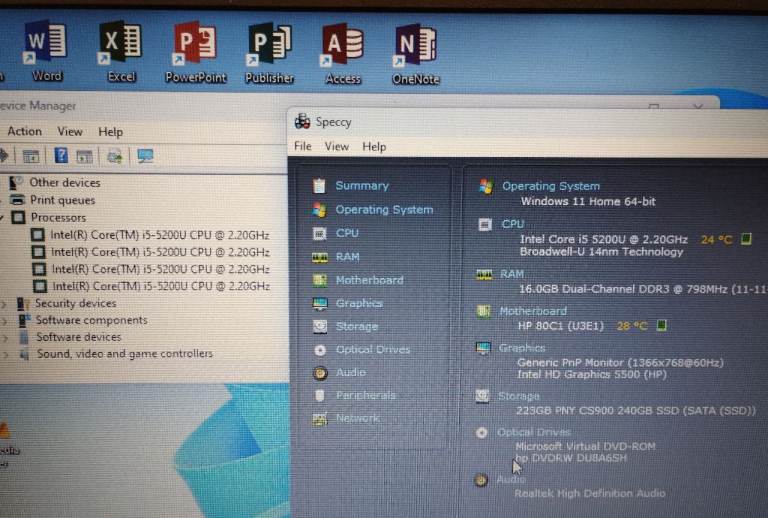The image size is (768, 518).
Task: Launch PowerPoint from the desktop icon
Action: (x=195, y=50)
